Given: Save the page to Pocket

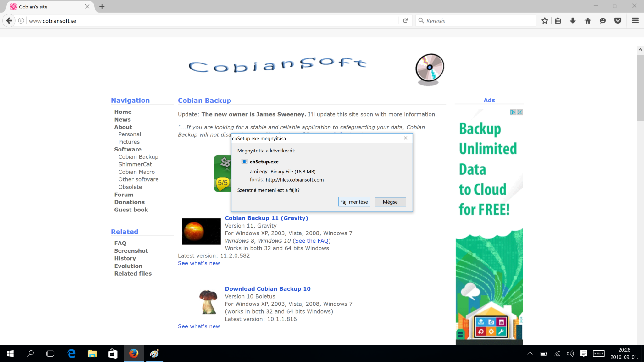Looking at the screenshot, I should 618,20.
